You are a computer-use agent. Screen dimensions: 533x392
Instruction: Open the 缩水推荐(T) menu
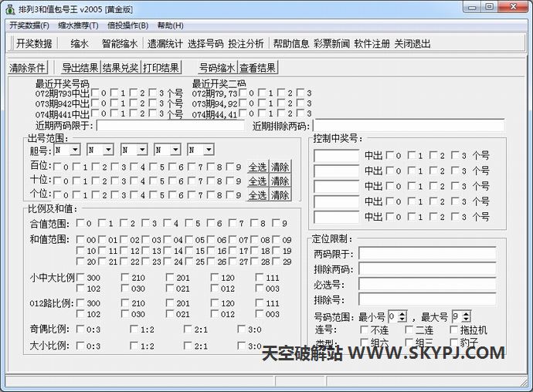click(78, 25)
